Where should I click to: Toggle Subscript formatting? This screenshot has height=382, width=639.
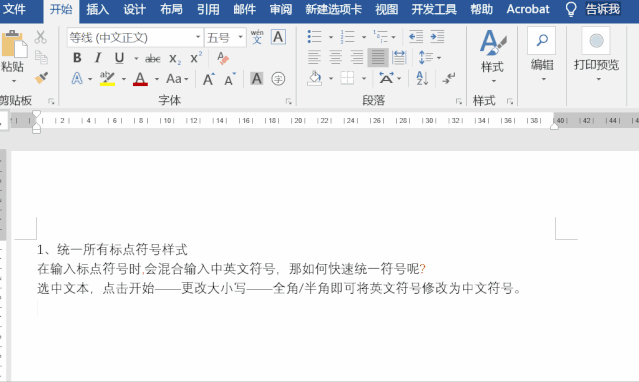175,59
